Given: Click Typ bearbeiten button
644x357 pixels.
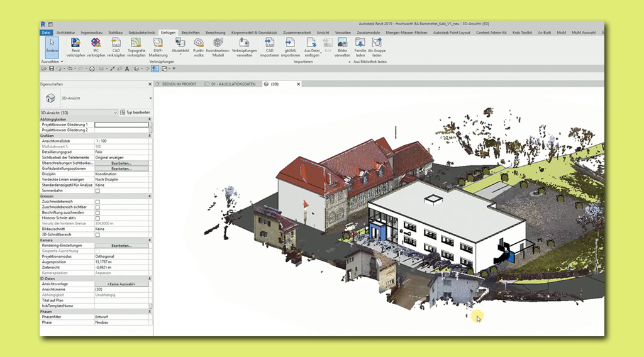Looking at the screenshot, I should pyautogui.click(x=134, y=113).
